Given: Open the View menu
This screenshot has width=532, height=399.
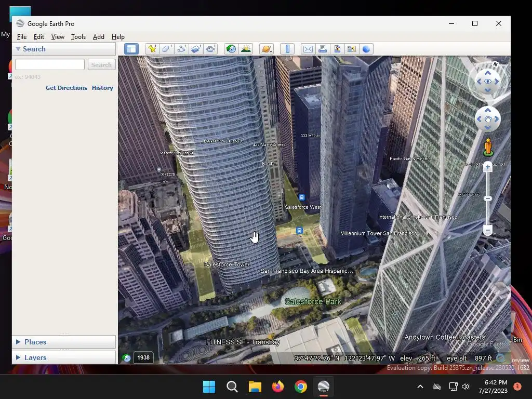Looking at the screenshot, I should point(58,37).
